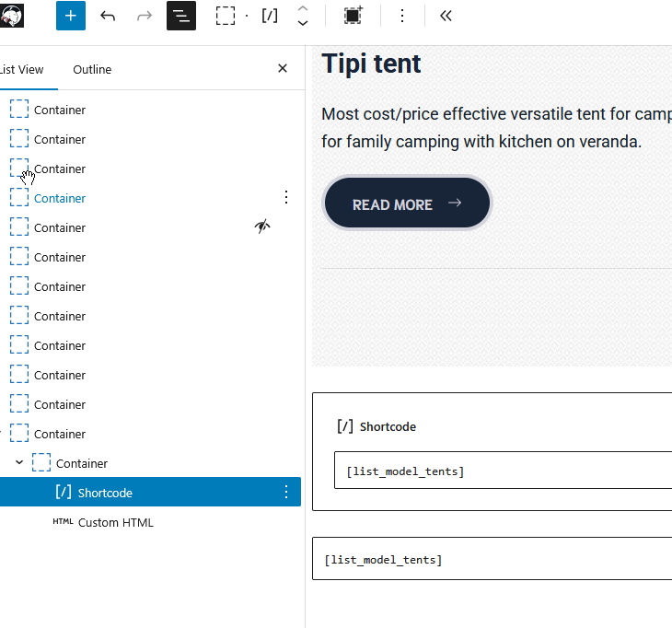Click the hidden-eye icon on the Container row
Screen dimensions: 672x628
click(x=262, y=227)
